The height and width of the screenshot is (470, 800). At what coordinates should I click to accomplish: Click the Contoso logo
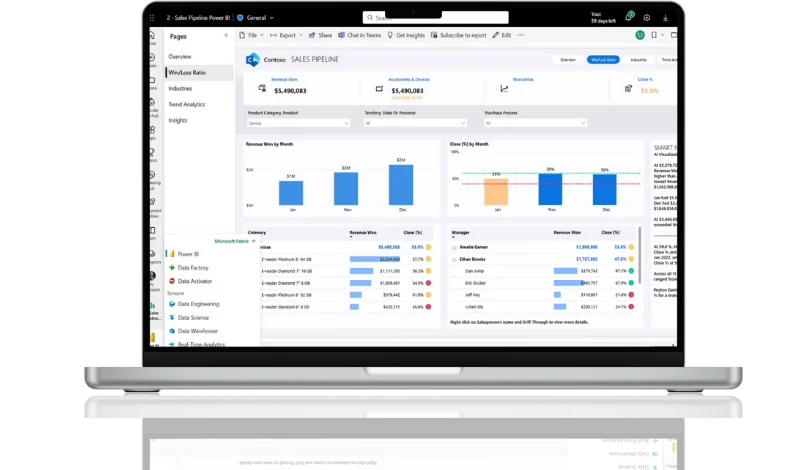point(253,60)
